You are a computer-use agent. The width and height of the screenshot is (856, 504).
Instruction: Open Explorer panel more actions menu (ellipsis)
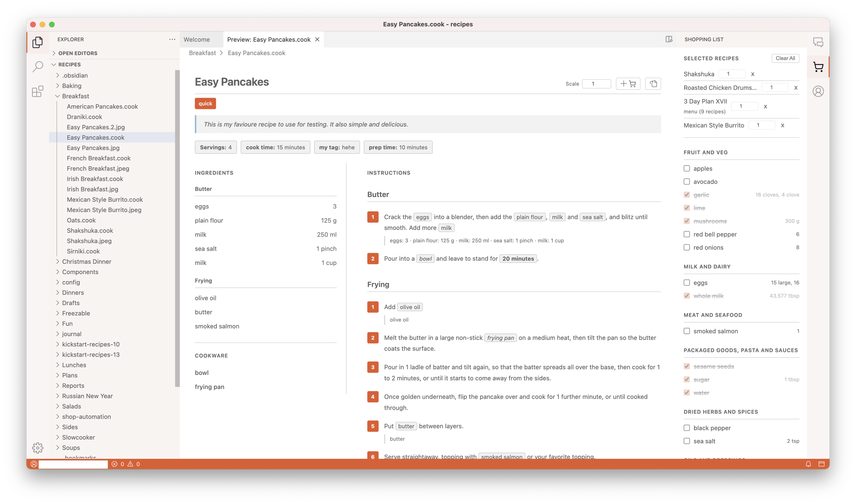[x=172, y=39]
